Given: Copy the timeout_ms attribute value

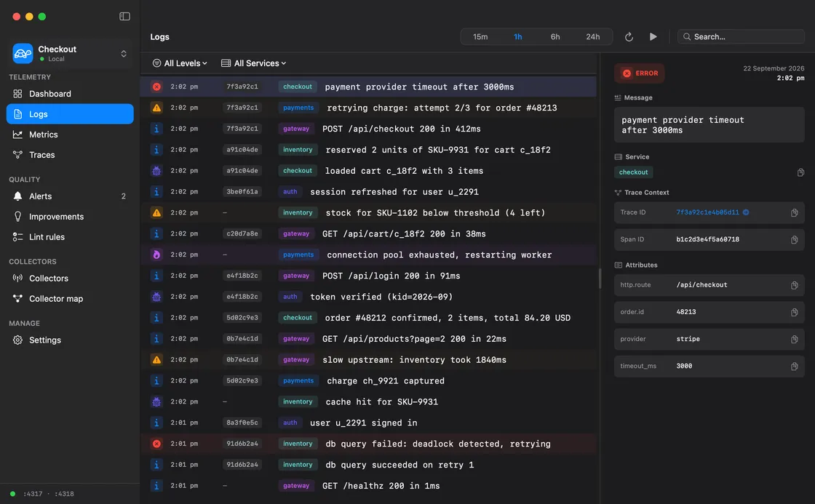Looking at the screenshot, I should [794, 367].
